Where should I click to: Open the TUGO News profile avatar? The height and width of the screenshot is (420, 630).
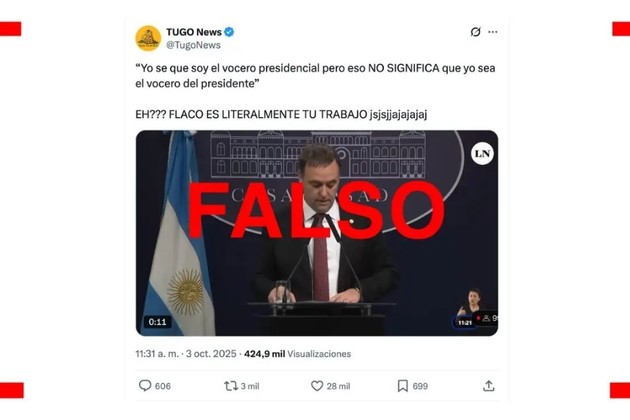pos(148,39)
